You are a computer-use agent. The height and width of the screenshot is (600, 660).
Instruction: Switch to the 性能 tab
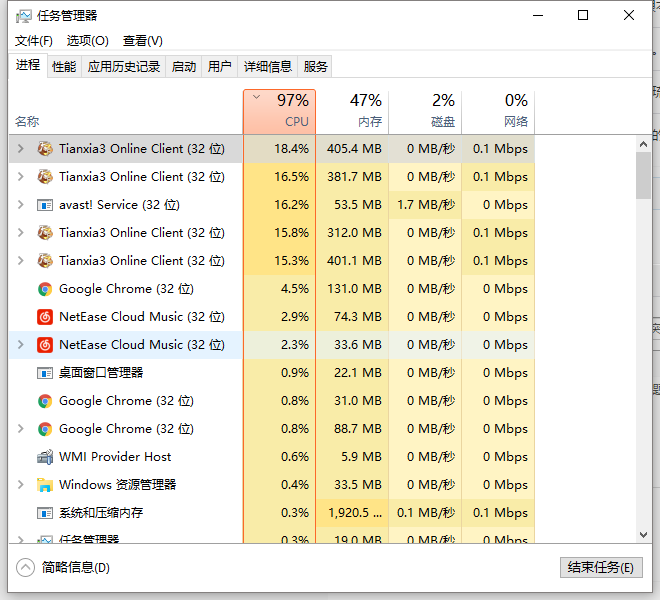[x=64, y=67]
